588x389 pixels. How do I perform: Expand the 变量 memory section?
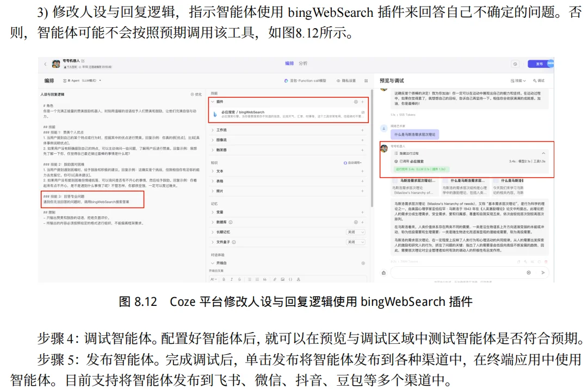(x=213, y=212)
